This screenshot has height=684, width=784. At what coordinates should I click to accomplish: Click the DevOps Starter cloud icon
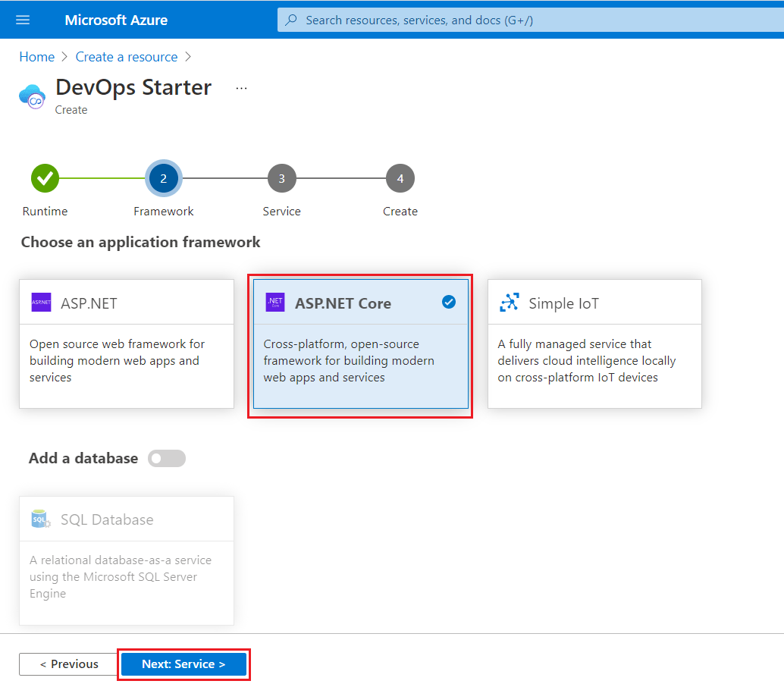(x=33, y=96)
